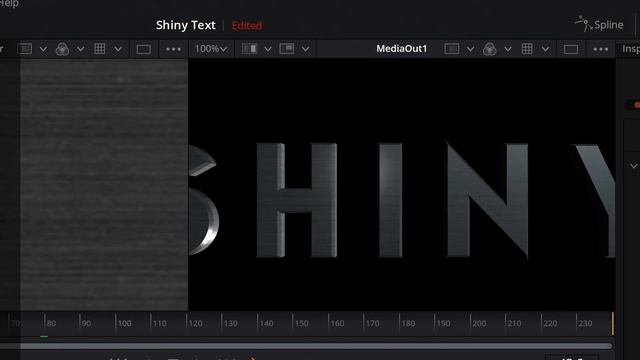Toggle MediaOut1 region of interest rectangle
Screen dimensions: 640x360
click(571, 49)
